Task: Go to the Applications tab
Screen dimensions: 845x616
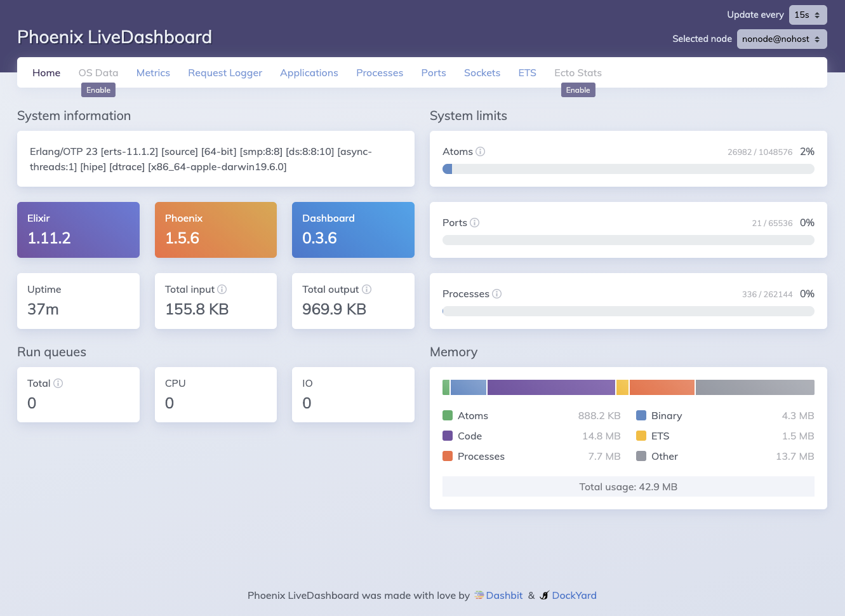Action: [309, 73]
